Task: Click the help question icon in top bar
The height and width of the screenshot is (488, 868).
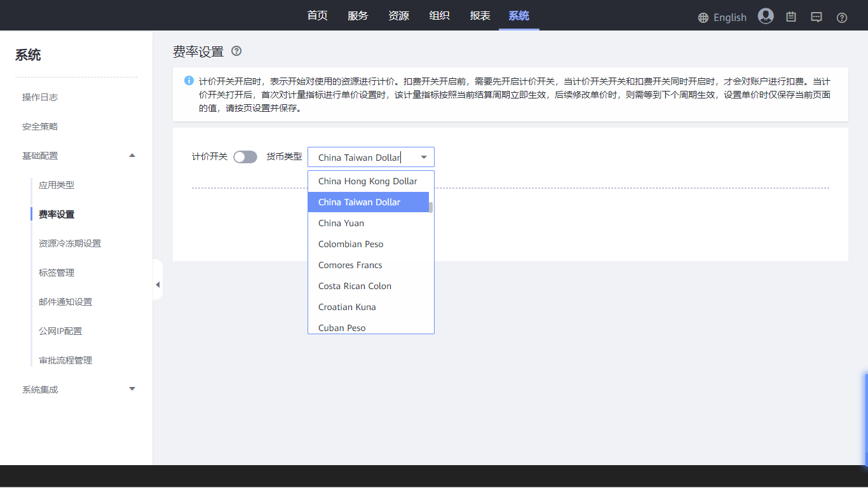Action: [842, 18]
